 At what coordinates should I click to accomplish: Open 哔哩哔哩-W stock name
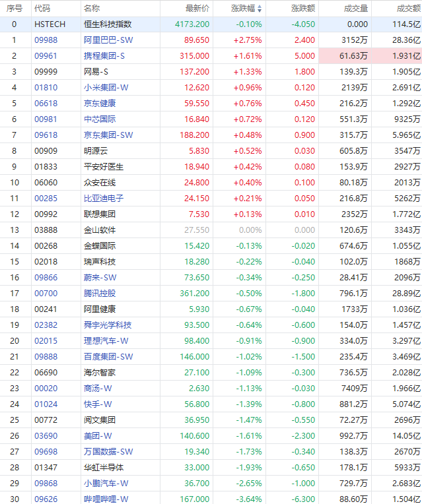pos(106,499)
